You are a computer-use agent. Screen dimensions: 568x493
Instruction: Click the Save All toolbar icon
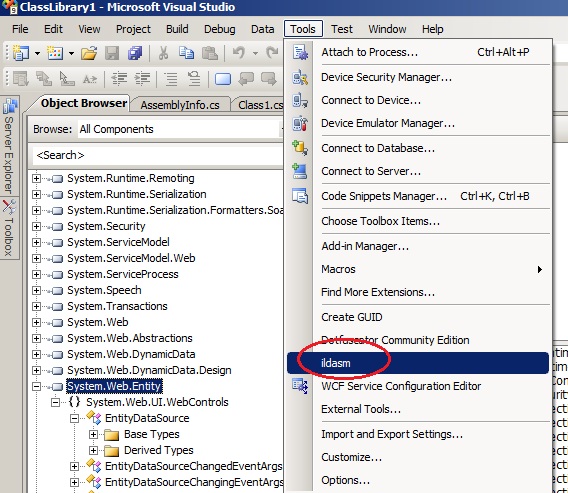(x=135, y=53)
